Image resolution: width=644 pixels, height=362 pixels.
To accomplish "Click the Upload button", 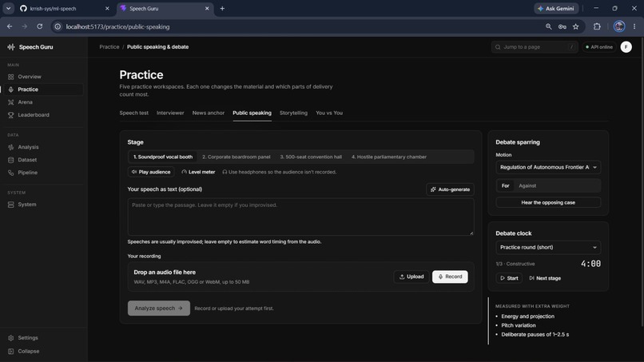I will pos(411,277).
